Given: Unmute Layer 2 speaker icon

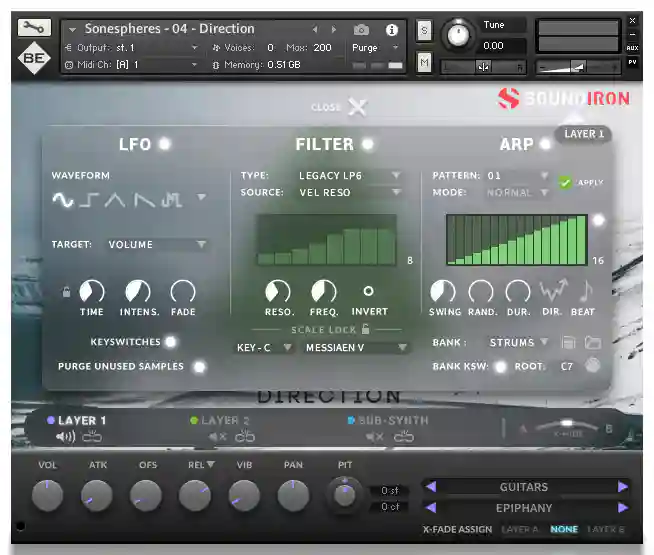Looking at the screenshot, I should pos(217,437).
